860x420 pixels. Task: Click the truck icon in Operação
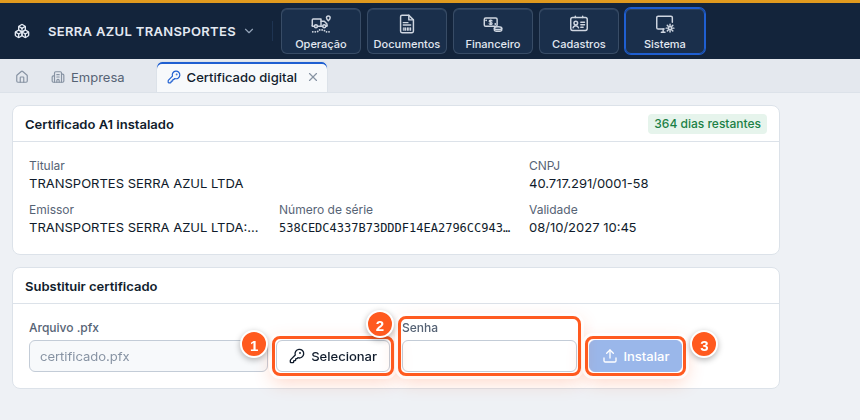[321, 24]
